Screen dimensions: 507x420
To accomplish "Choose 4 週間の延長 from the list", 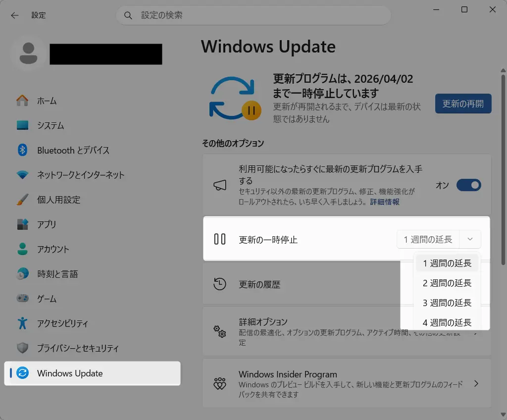I will coord(447,322).
